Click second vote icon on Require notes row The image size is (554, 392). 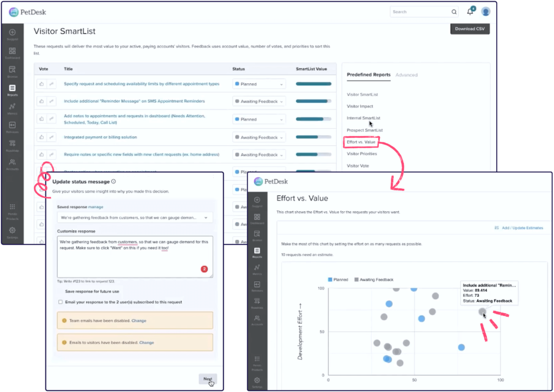tap(51, 154)
